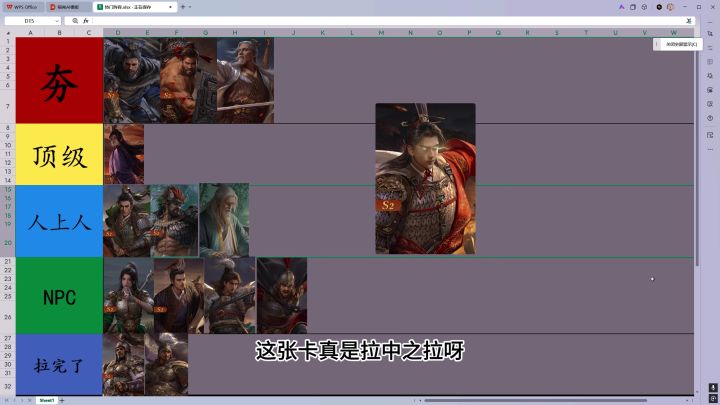The height and width of the screenshot is (405, 720).
Task: Select the purple-robed card in 顶级 row
Action: point(124,154)
